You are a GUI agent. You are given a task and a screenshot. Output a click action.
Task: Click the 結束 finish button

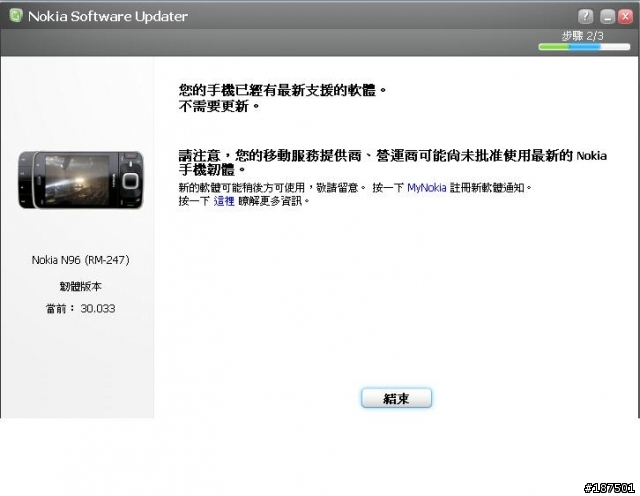(x=396, y=398)
